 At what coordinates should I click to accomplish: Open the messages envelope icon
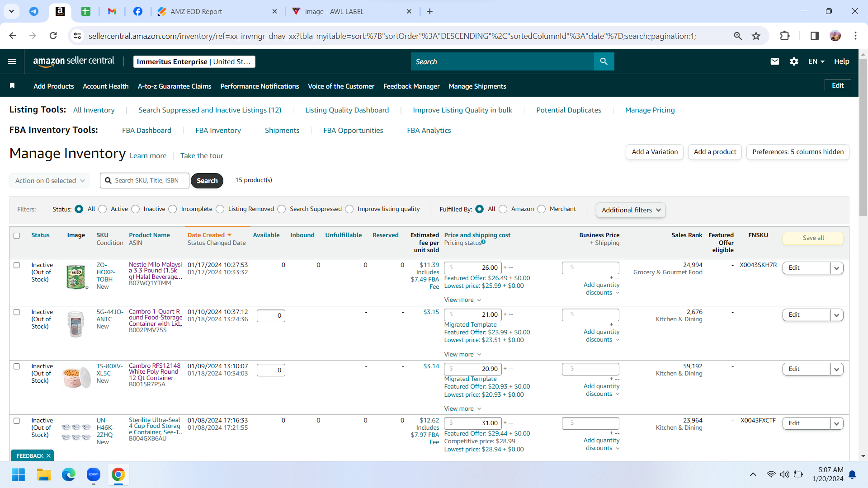tap(774, 61)
